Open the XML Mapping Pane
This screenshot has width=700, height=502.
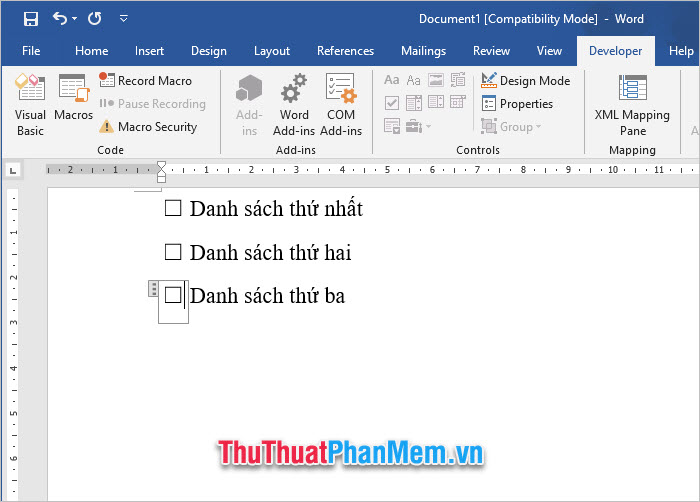(x=632, y=105)
